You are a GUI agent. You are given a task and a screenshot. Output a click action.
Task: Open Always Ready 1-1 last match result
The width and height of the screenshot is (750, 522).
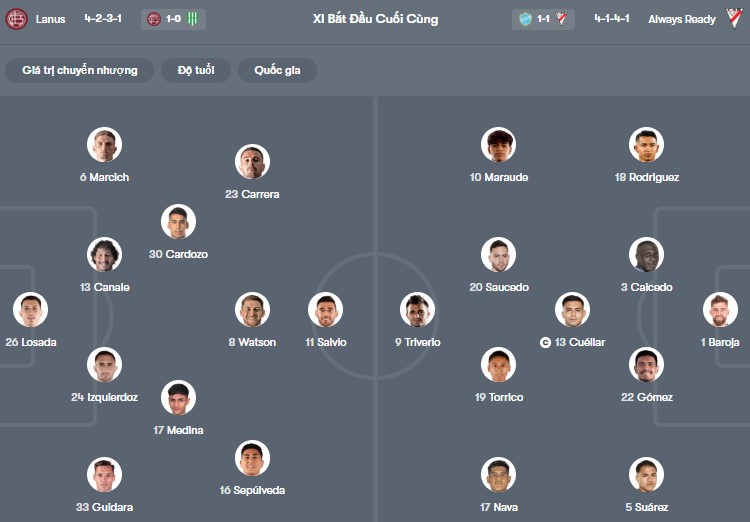pos(544,19)
